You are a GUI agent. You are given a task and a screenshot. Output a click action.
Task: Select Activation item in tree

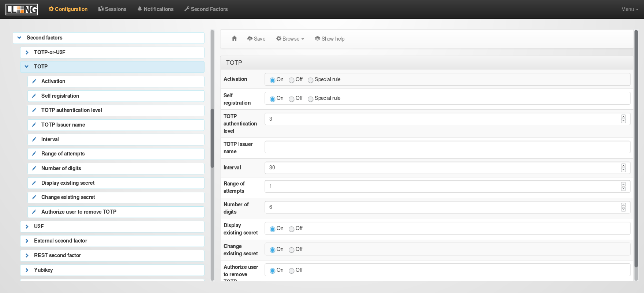(x=116, y=81)
